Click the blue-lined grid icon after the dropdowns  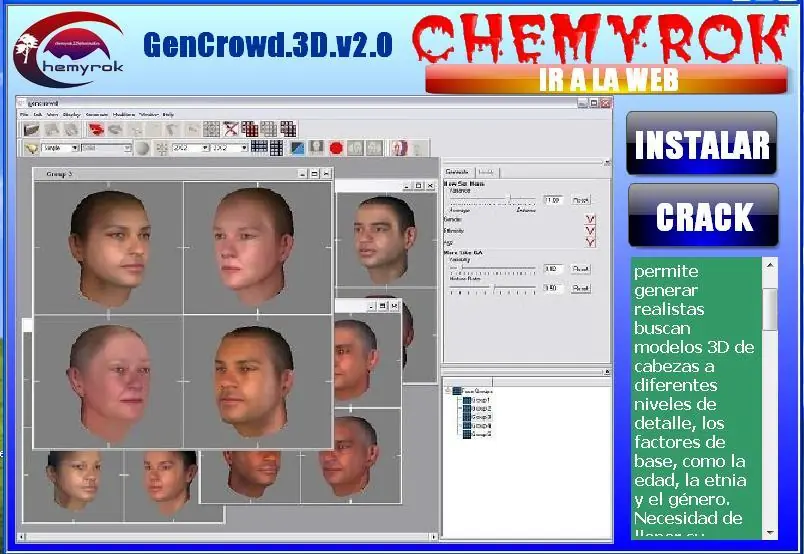pos(259,148)
